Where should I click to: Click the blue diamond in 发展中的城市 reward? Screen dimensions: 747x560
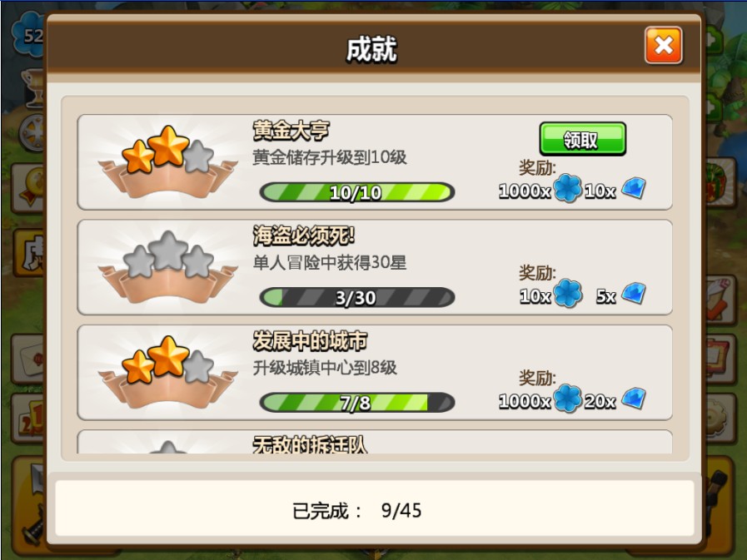tap(634, 399)
